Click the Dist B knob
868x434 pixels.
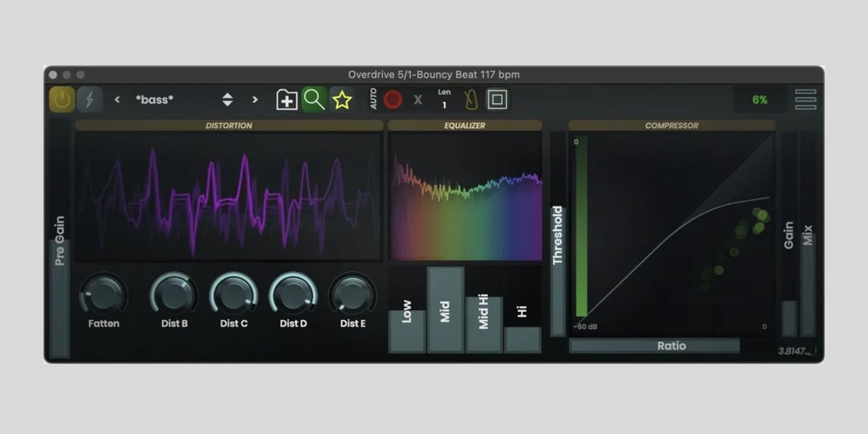pyautogui.click(x=174, y=294)
